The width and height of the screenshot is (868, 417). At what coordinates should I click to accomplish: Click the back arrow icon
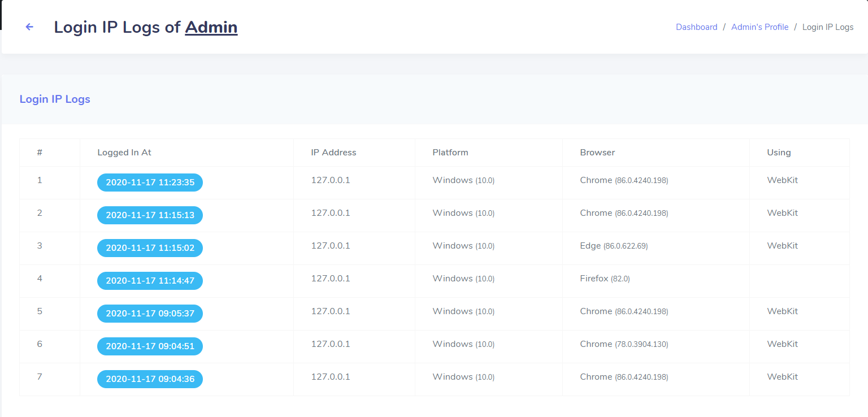tap(29, 27)
